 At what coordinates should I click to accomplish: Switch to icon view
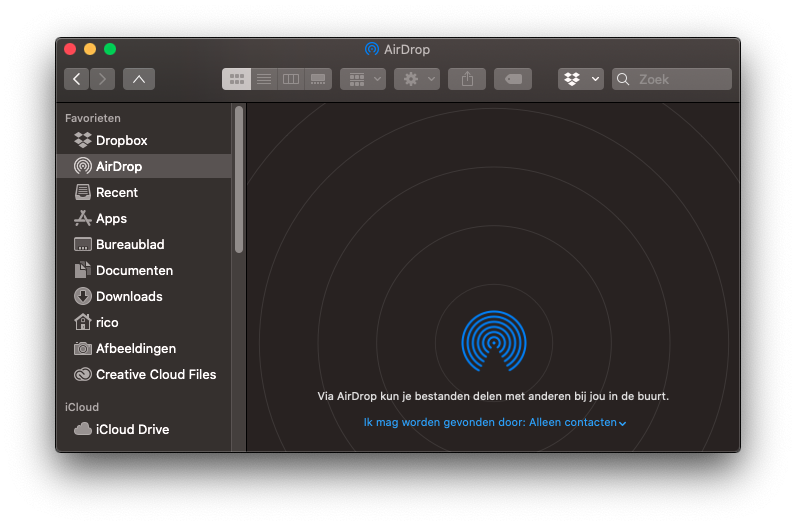click(x=237, y=79)
